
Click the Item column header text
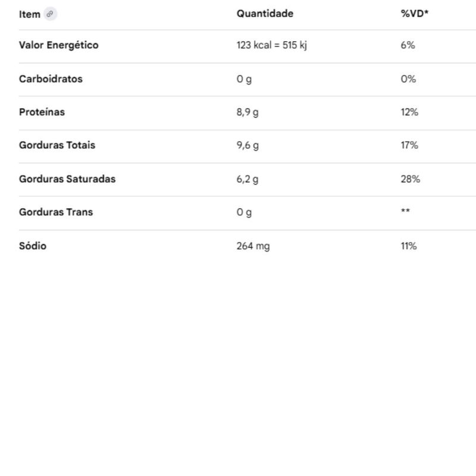pyautogui.click(x=29, y=14)
